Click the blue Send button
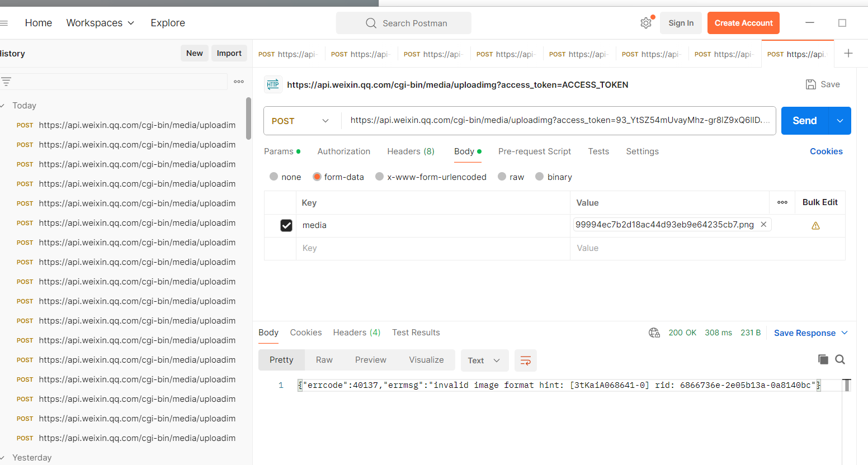868x465 pixels. (x=805, y=121)
